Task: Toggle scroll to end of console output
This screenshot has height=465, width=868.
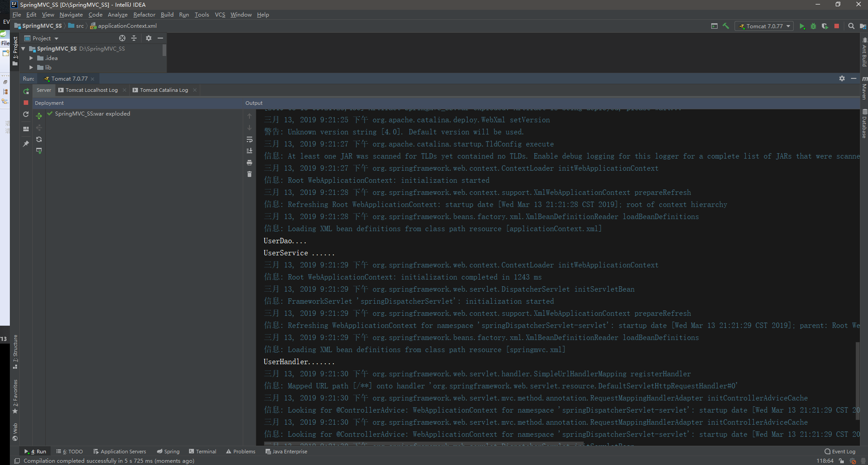Action: point(249,151)
